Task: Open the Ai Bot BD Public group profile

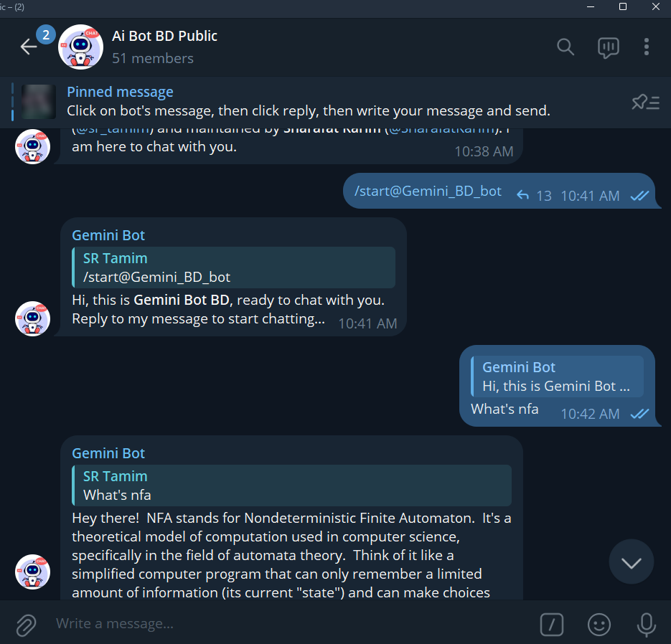Action: (164, 46)
